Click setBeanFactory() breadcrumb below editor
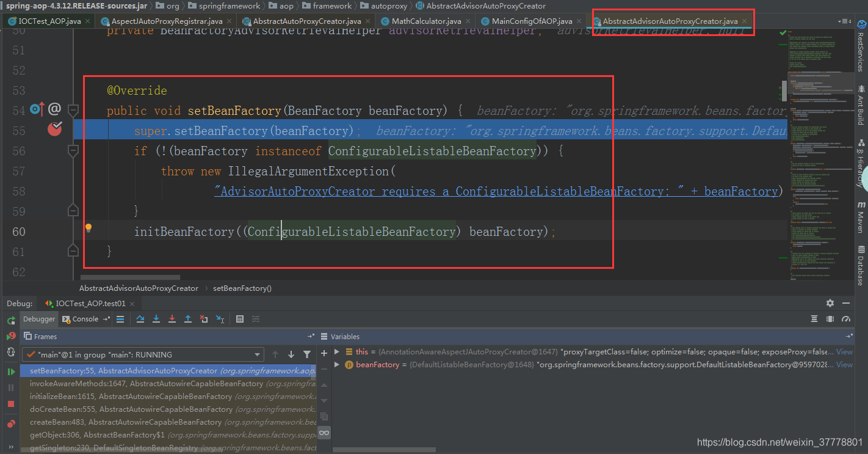The image size is (868, 454). (242, 288)
